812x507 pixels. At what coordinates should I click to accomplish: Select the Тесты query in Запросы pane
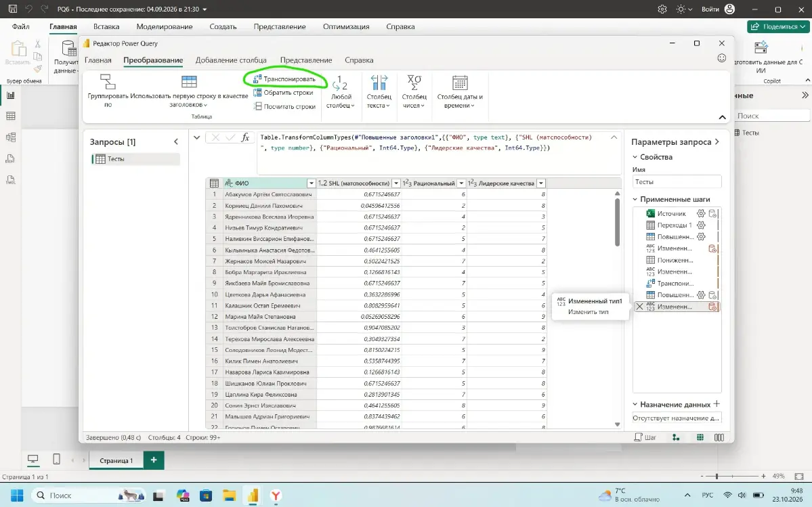(x=135, y=159)
